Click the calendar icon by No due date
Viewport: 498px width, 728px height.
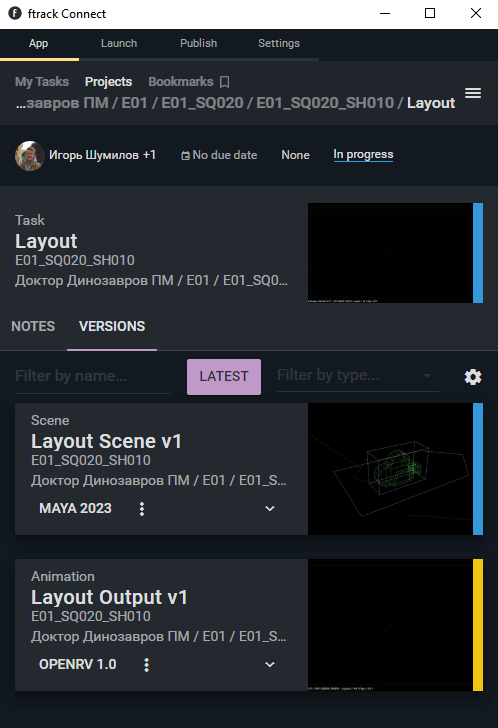185,156
